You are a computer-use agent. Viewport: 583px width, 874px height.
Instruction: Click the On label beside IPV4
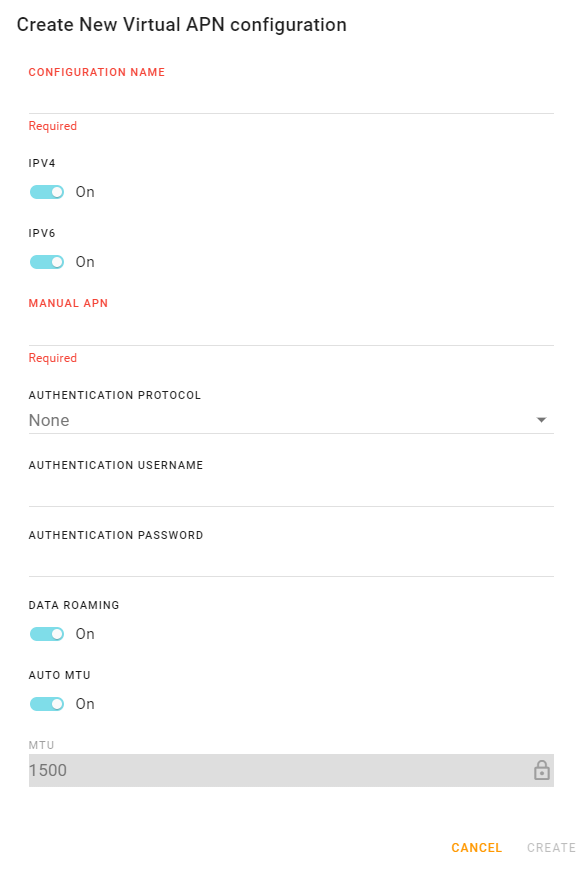click(85, 192)
